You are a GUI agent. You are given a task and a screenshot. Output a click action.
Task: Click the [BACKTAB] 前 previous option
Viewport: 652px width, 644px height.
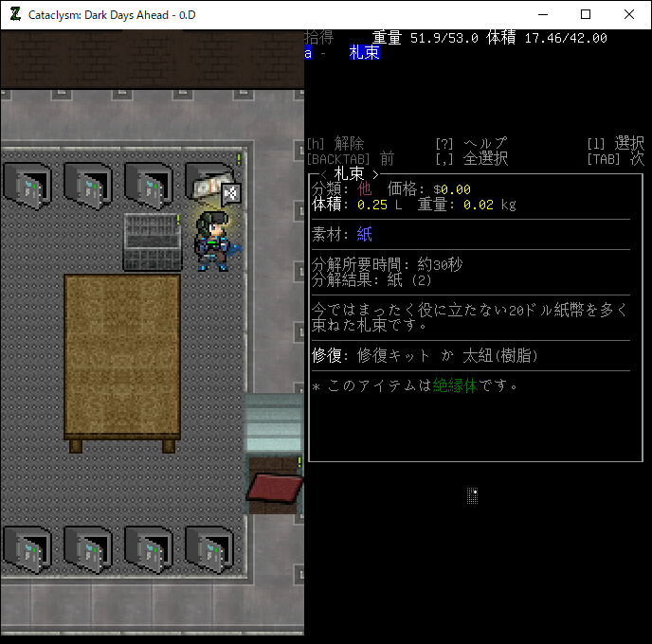click(x=350, y=159)
